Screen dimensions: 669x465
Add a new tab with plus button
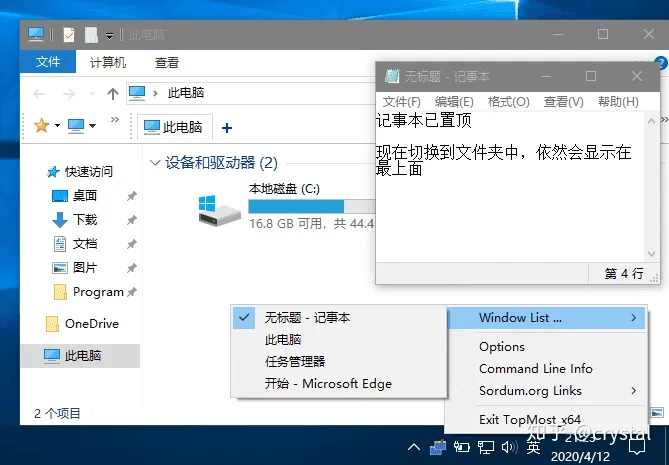click(227, 128)
